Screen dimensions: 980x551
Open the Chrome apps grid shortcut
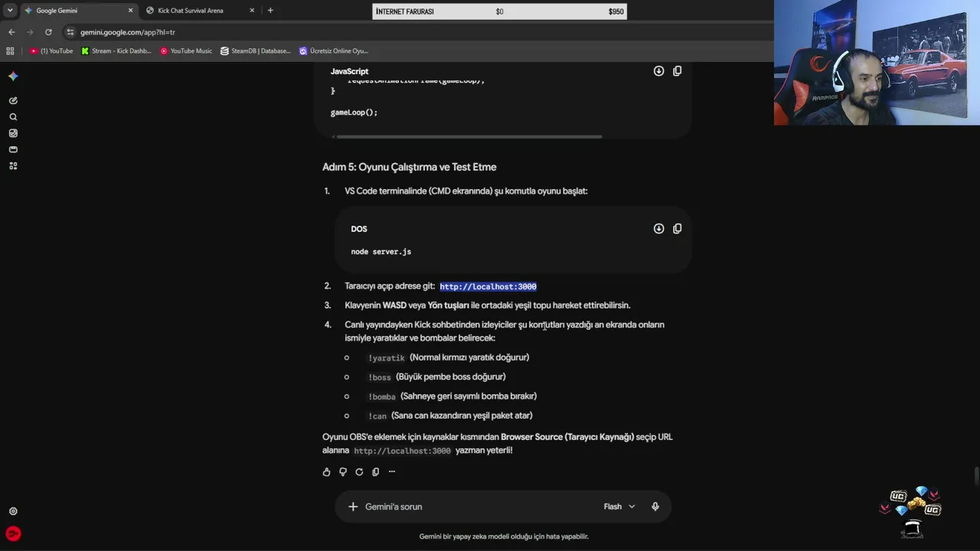tap(10, 51)
